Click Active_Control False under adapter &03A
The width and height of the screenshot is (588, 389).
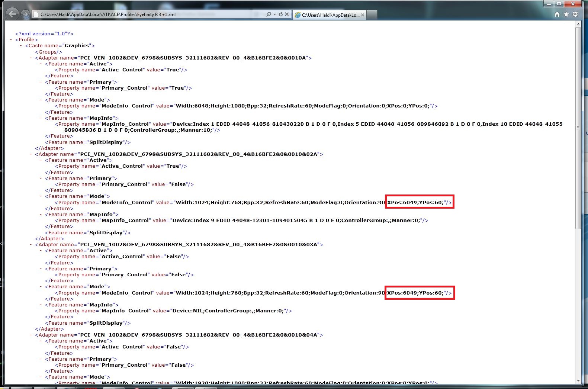[x=122, y=256]
